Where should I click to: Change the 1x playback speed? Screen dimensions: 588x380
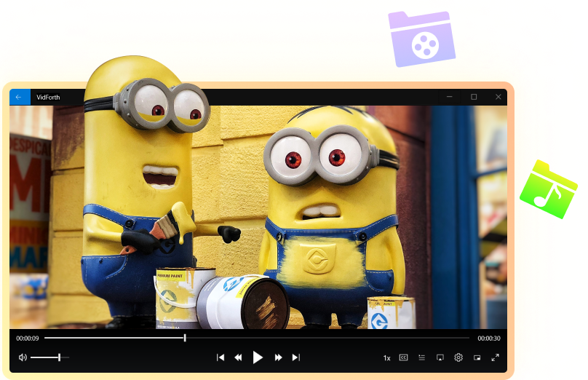coord(386,358)
